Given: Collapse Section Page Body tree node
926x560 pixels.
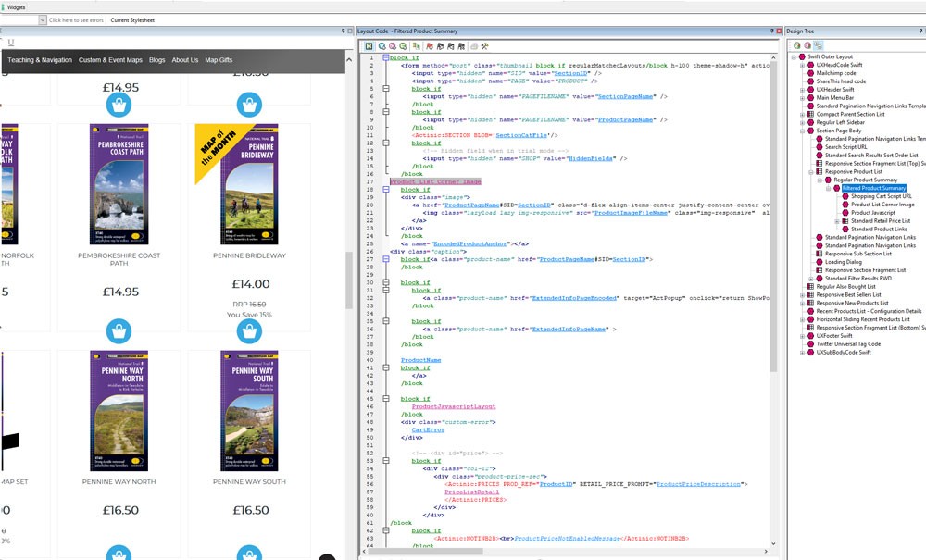Looking at the screenshot, I should (802, 131).
